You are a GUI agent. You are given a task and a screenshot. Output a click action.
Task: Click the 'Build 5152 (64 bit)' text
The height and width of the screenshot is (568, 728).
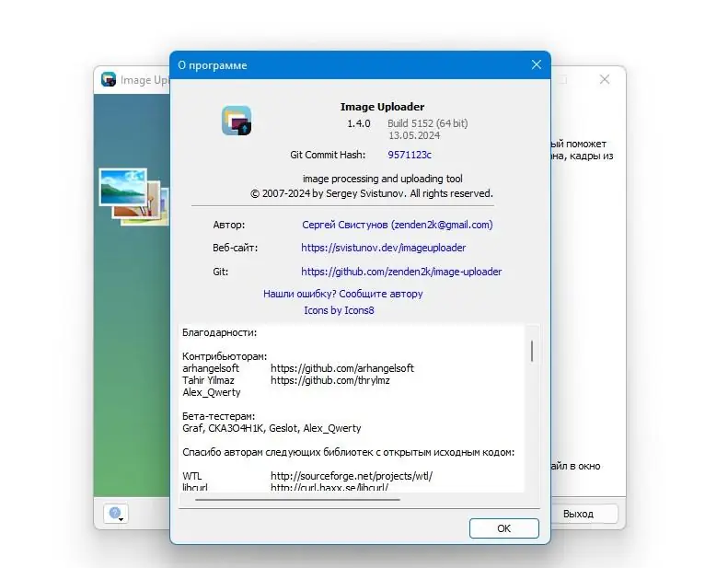click(x=428, y=123)
